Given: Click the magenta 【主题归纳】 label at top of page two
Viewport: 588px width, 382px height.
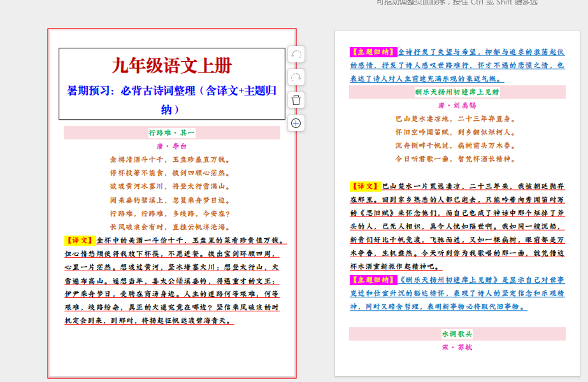Looking at the screenshot, I should pos(373,52).
